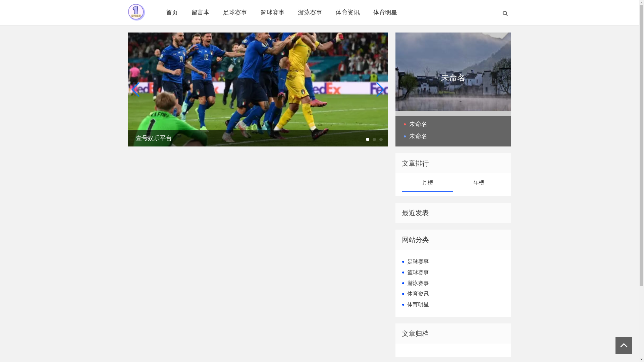Go to previous carousel slide arrow
Screen dimensions: 644x362
point(136,89)
